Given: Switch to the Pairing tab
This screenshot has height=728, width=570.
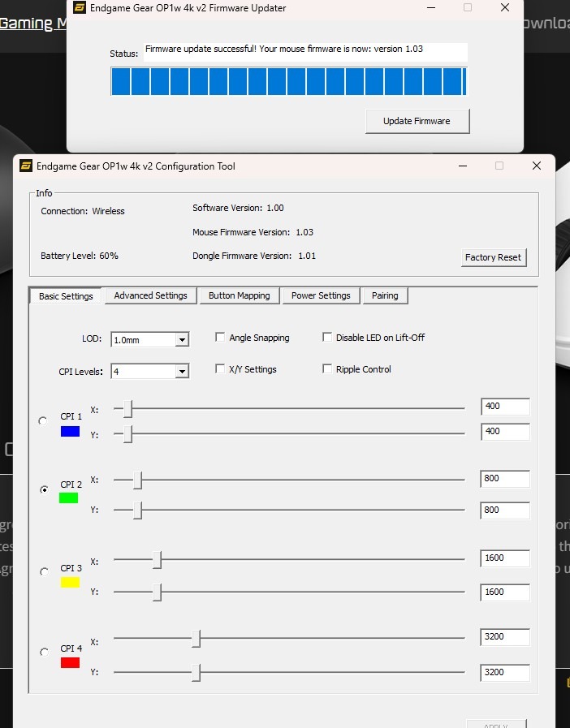Looking at the screenshot, I should 385,295.
